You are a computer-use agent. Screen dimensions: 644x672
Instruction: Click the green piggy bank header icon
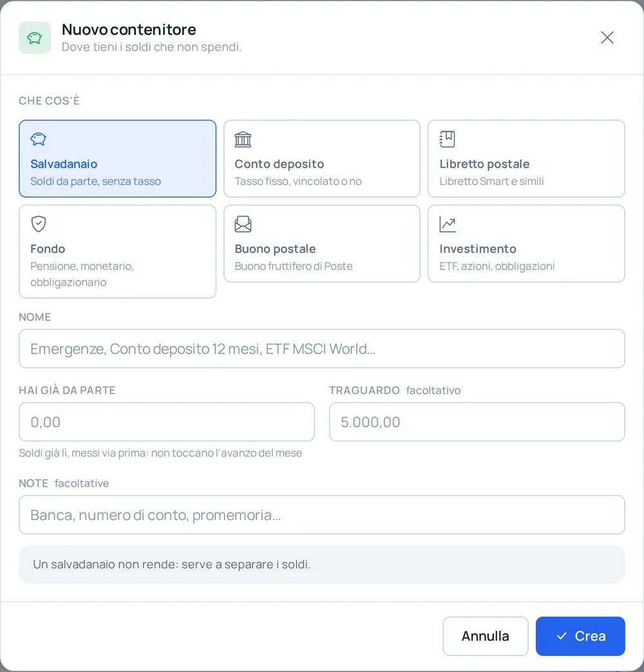tap(35, 38)
